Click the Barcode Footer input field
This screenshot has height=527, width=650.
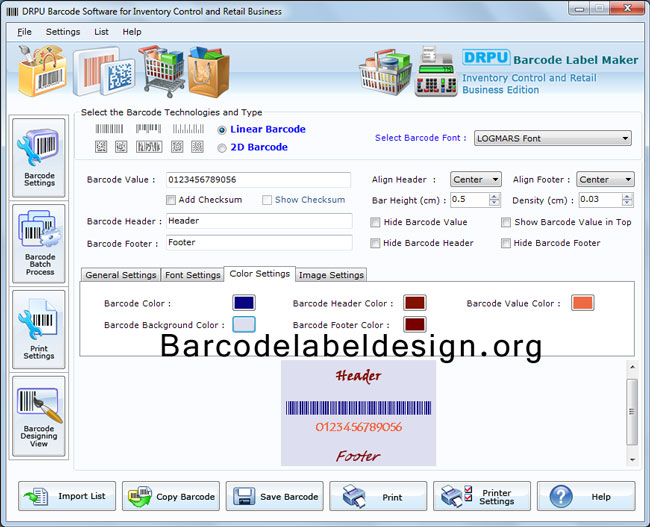coord(260,243)
